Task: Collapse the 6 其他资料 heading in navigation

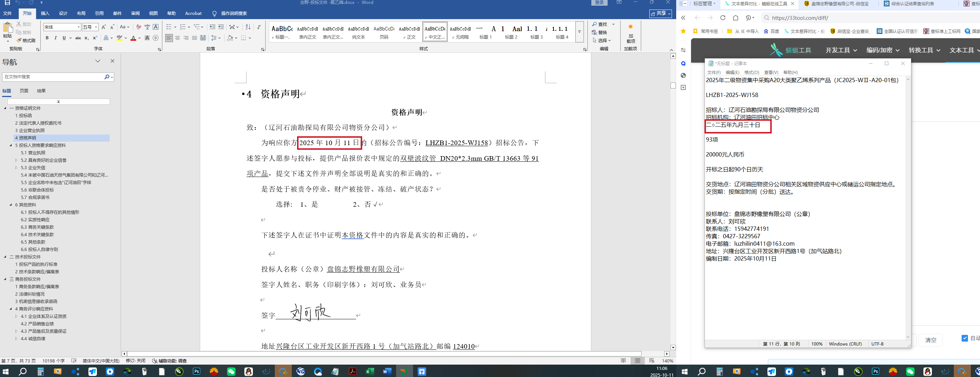Action: point(11,205)
